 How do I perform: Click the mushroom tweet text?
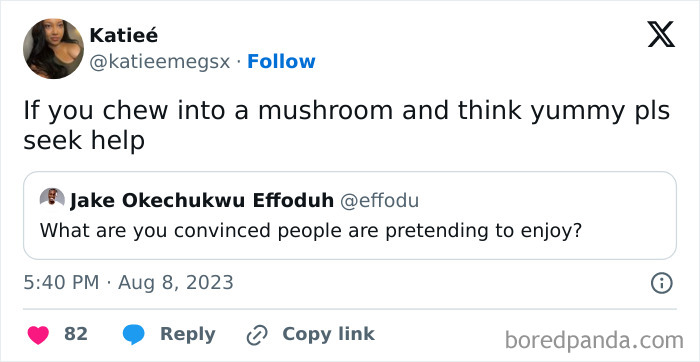tap(346, 125)
